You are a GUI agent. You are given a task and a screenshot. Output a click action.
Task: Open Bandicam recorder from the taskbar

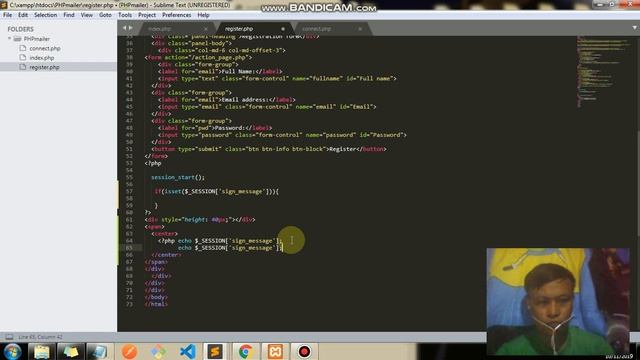pyautogui.click(x=304, y=351)
